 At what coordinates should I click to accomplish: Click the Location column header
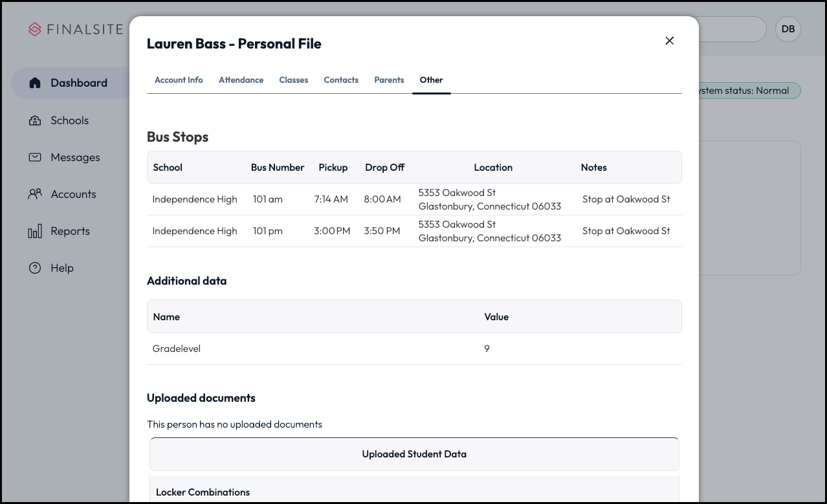click(493, 168)
